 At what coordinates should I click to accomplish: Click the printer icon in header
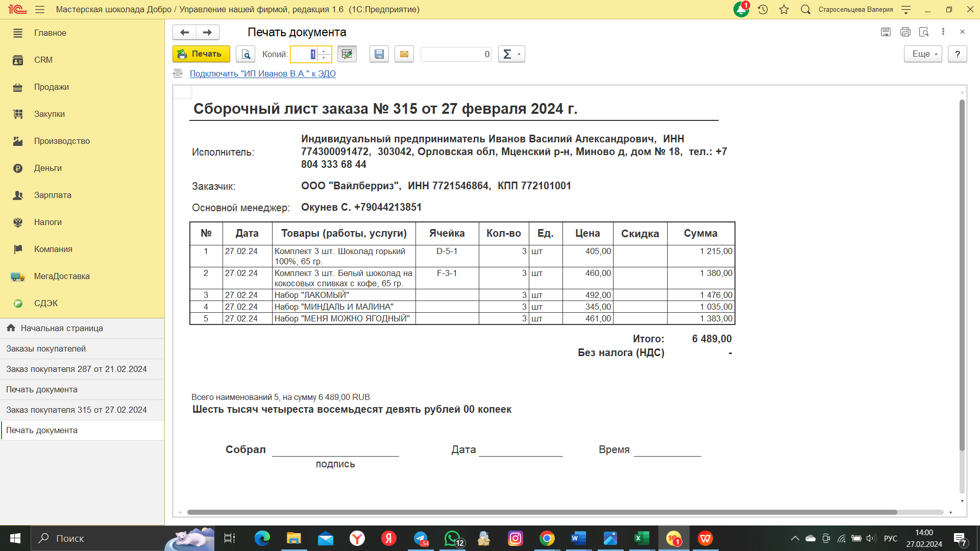pyautogui.click(x=905, y=32)
